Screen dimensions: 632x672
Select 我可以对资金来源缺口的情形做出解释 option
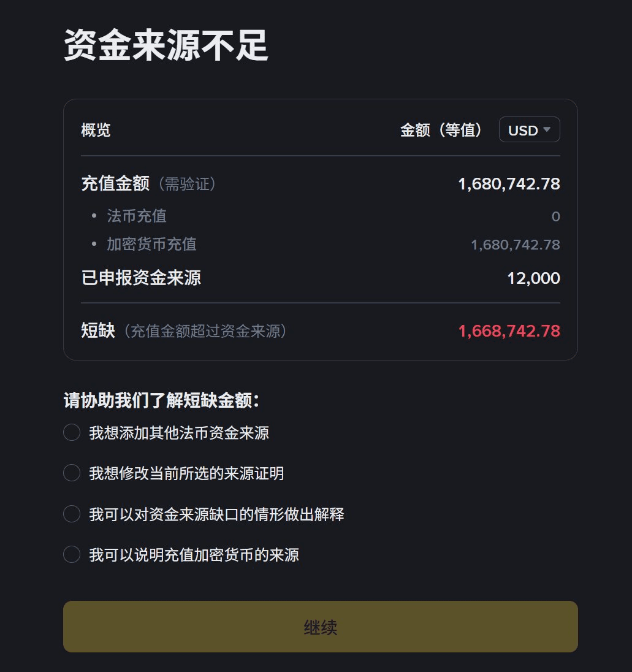point(72,514)
